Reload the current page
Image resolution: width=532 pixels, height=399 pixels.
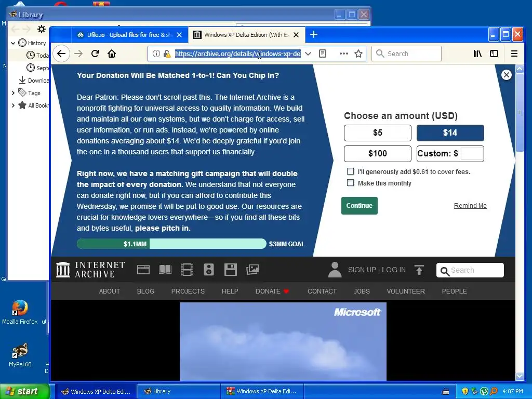[x=95, y=54]
